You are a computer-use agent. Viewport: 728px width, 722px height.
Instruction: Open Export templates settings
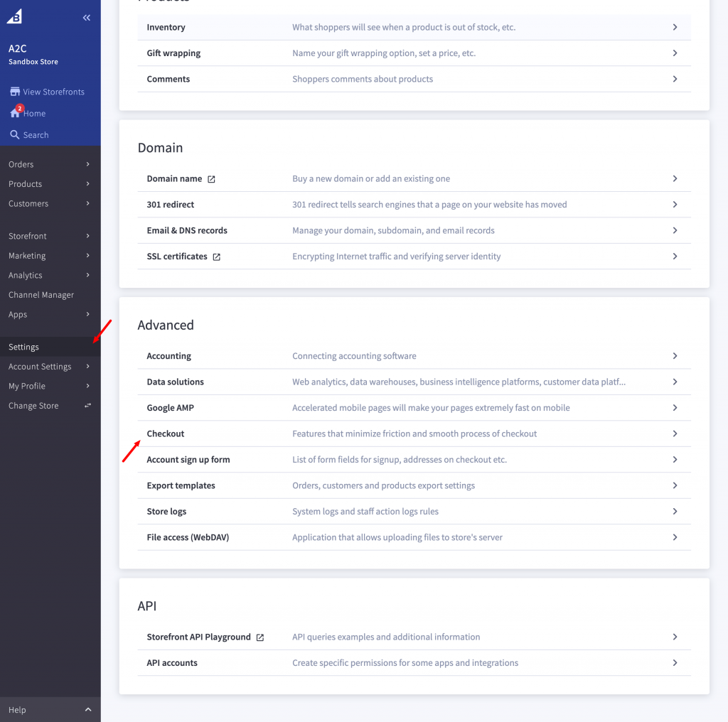pos(414,485)
